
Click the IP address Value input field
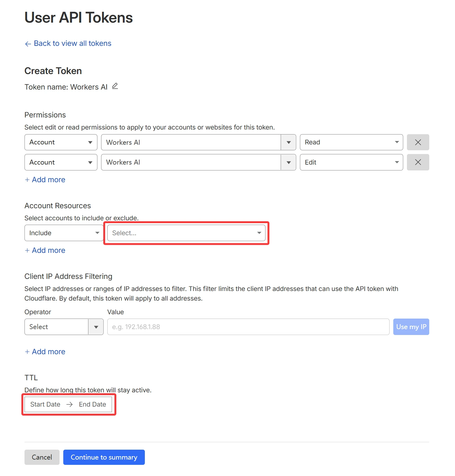tap(248, 327)
